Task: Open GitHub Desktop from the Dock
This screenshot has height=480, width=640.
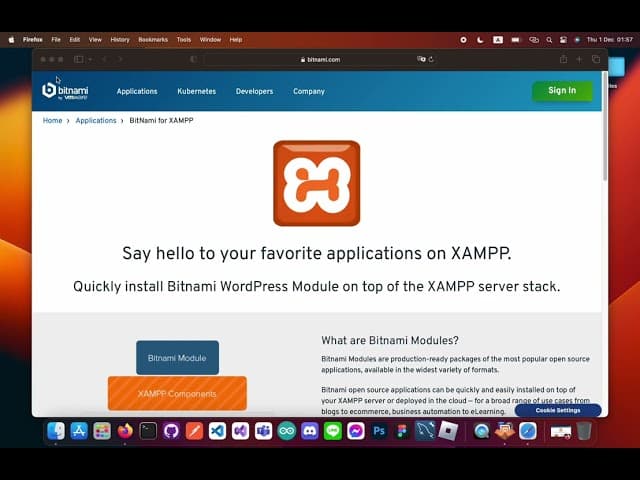Action: coord(171,431)
